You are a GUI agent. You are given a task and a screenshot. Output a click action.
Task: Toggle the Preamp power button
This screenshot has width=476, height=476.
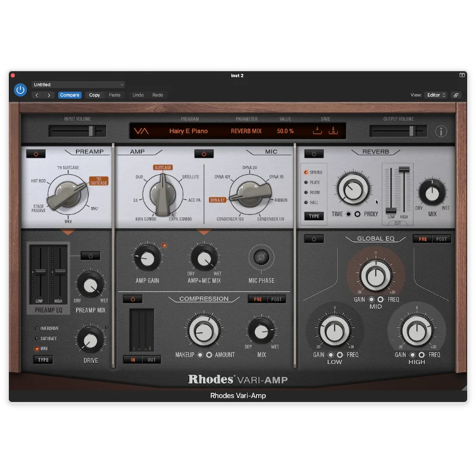point(36,154)
